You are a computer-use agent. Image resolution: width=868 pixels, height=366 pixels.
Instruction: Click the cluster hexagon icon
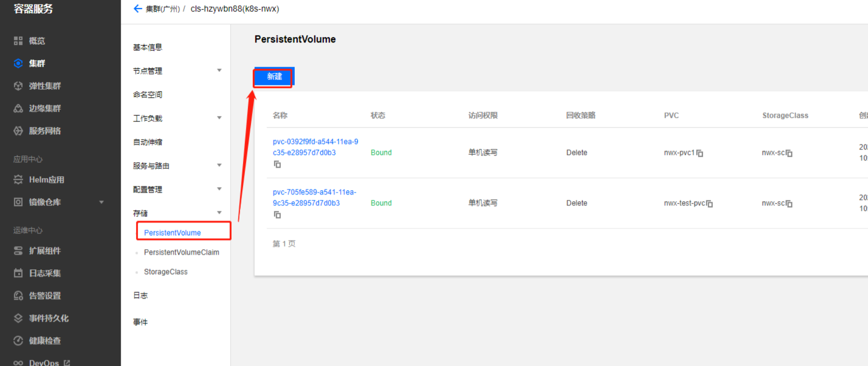click(18, 63)
